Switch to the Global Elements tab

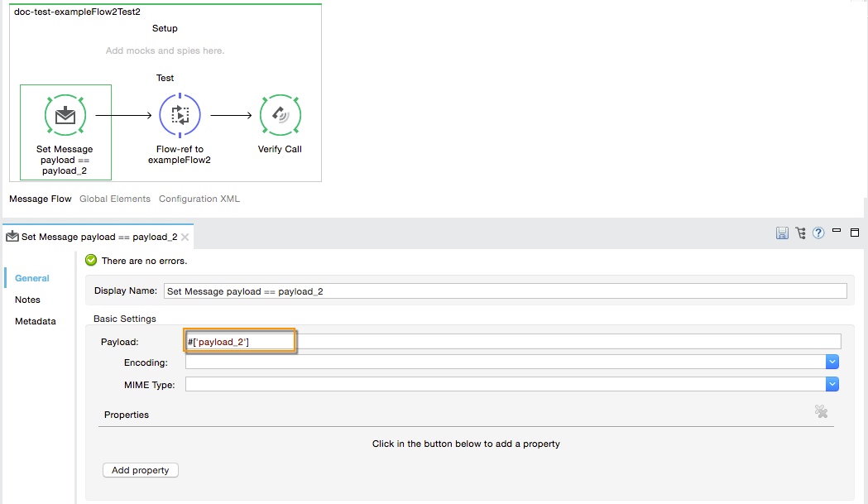pyautogui.click(x=115, y=199)
